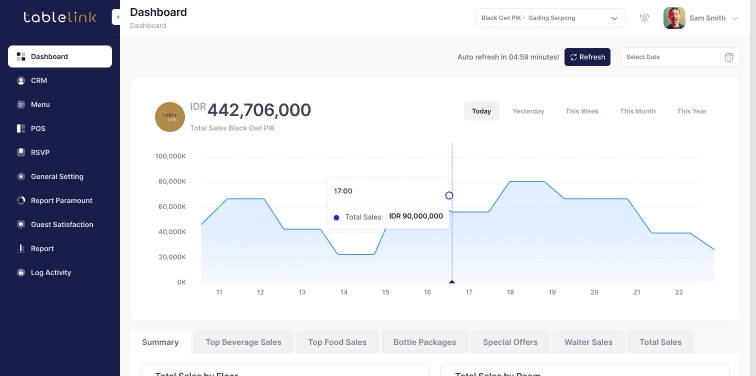This screenshot has height=376, width=756.
Task: Collapse sidebar with arrow handle
Action: (x=116, y=17)
